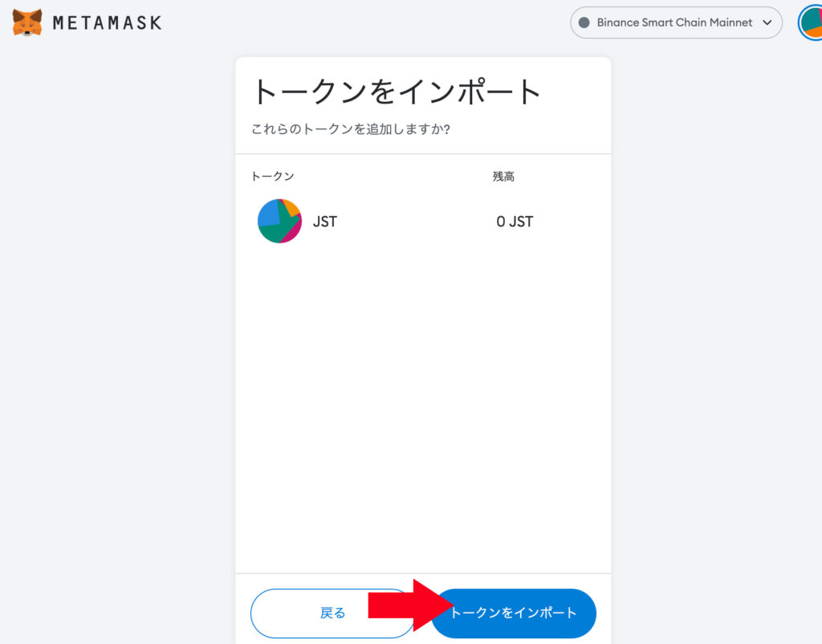Open Binance Smart Chain Mainnet network dropdown

pyautogui.click(x=676, y=22)
